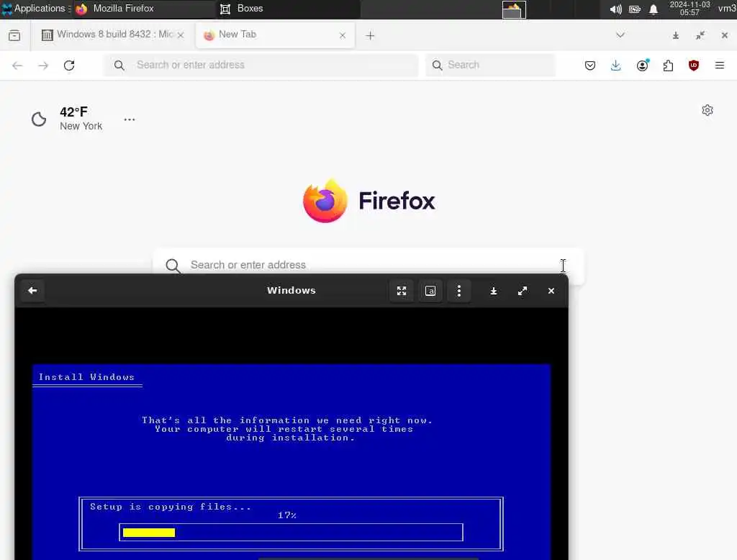
Task: Click vm3 user label in top panel
Action: pyautogui.click(x=727, y=9)
